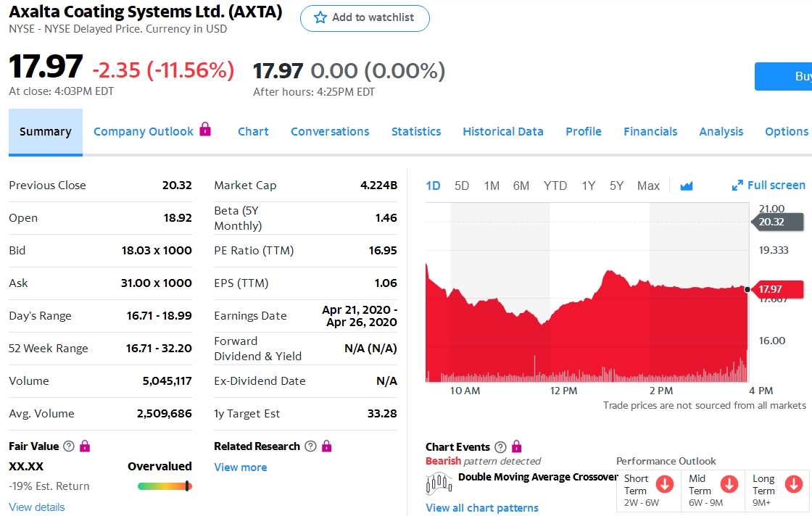Click the Chart Events help question mark

[x=500, y=447]
